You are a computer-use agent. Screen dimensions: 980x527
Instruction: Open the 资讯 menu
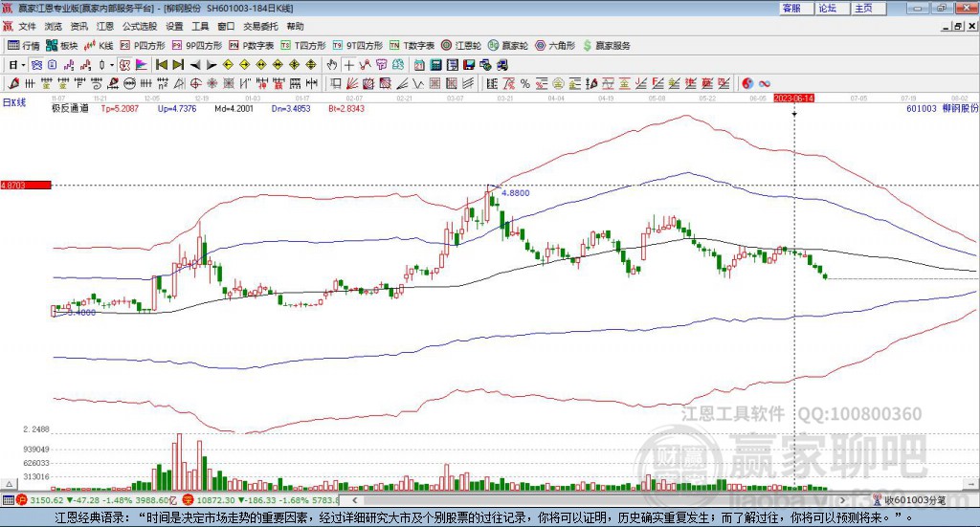pyautogui.click(x=78, y=26)
